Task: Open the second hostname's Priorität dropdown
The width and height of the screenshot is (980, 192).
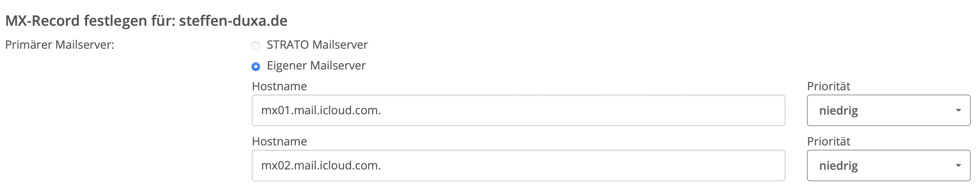Action: [x=888, y=165]
